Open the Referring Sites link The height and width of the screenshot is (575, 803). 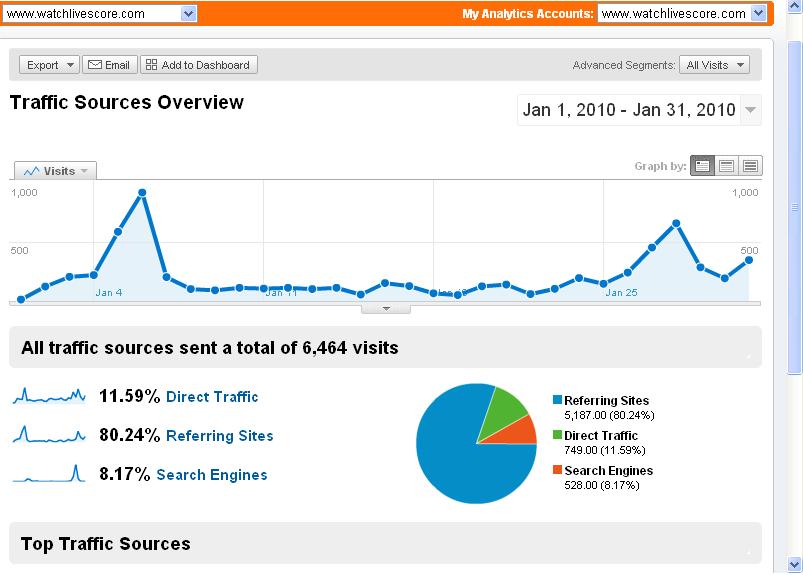point(220,436)
